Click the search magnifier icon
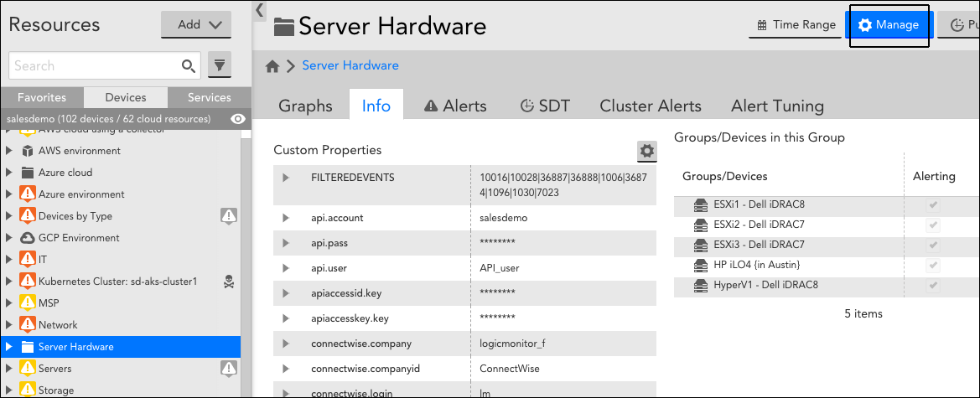 tap(188, 65)
